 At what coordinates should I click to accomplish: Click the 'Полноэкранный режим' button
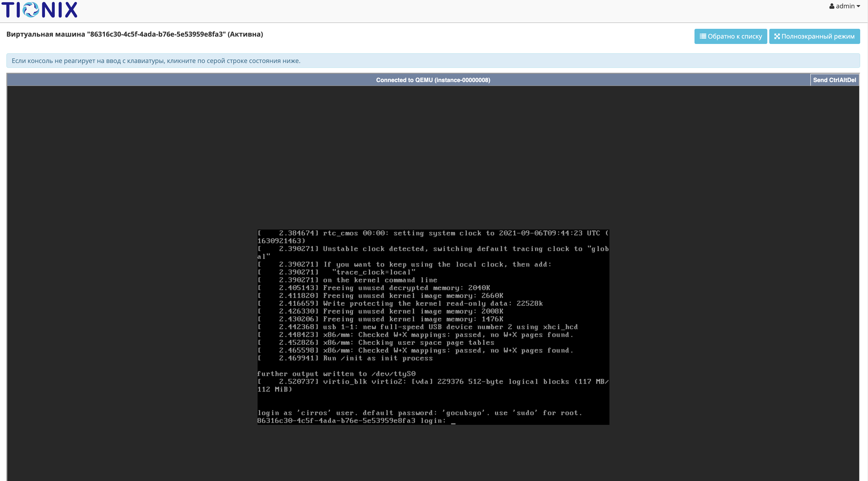(814, 36)
